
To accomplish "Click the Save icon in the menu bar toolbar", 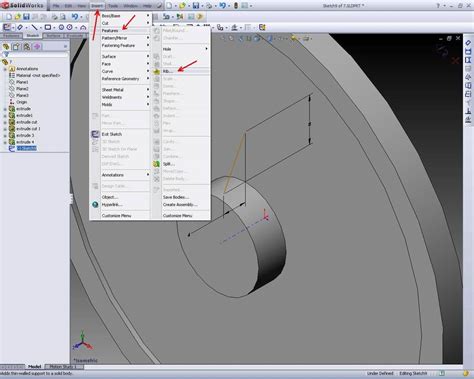I will tap(196, 5).
